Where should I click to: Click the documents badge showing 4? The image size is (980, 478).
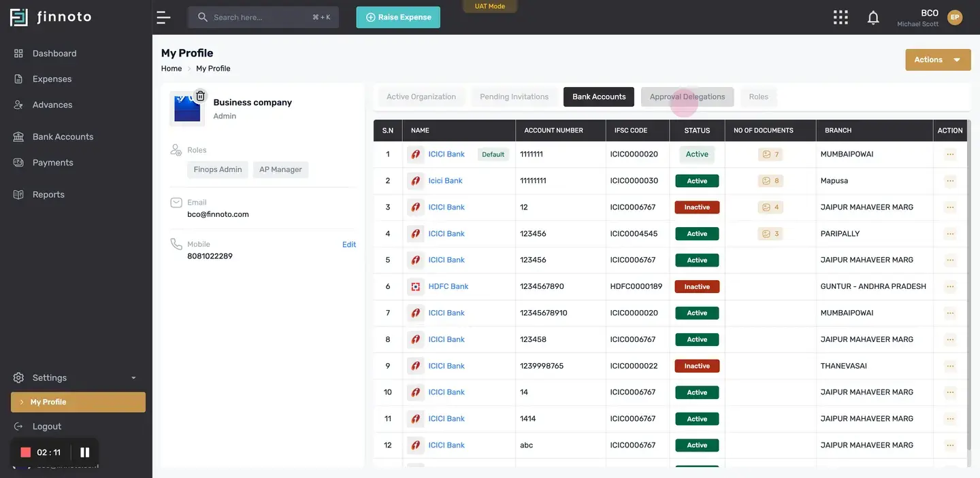770,207
